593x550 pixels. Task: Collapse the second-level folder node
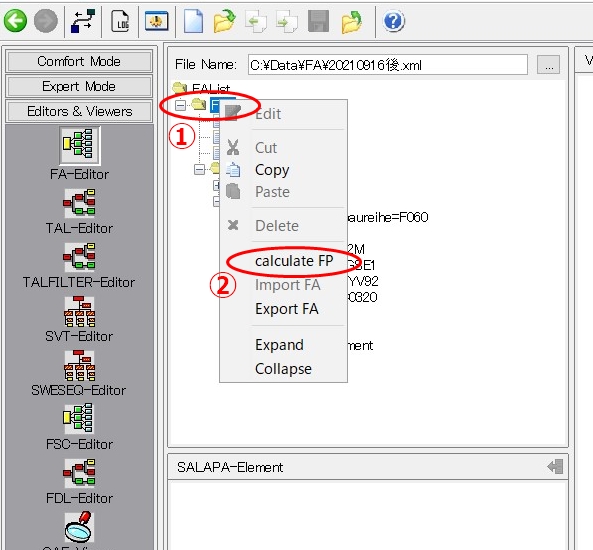tap(199, 169)
